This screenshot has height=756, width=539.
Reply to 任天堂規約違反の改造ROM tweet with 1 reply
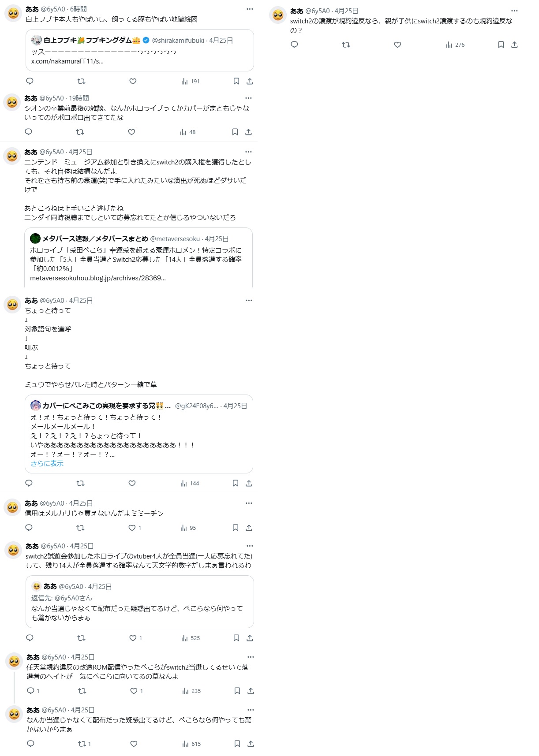(x=33, y=691)
